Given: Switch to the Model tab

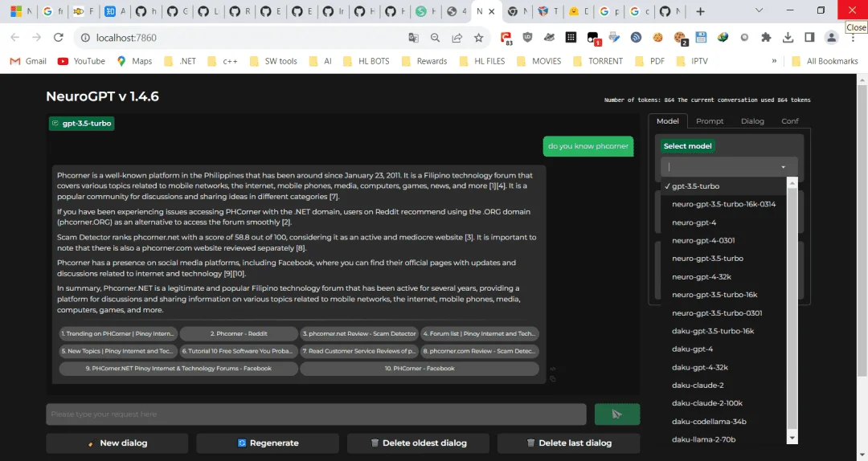Looking at the screenshot, I should (668, 120).
